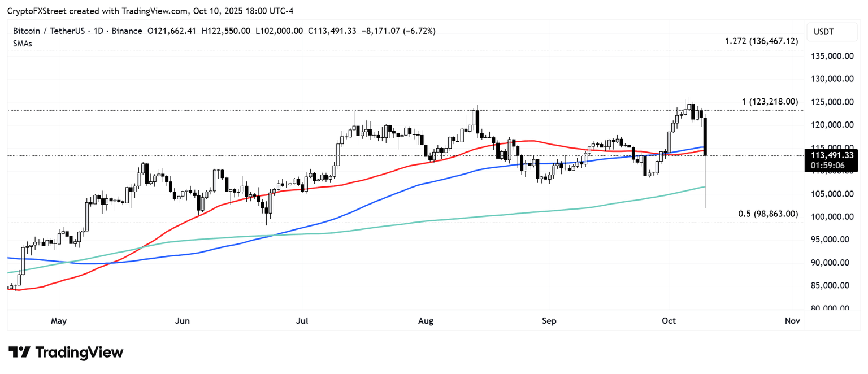Click the 1D interval in chart legend
The height and width of the screenshot is (374, 868).
97,31
